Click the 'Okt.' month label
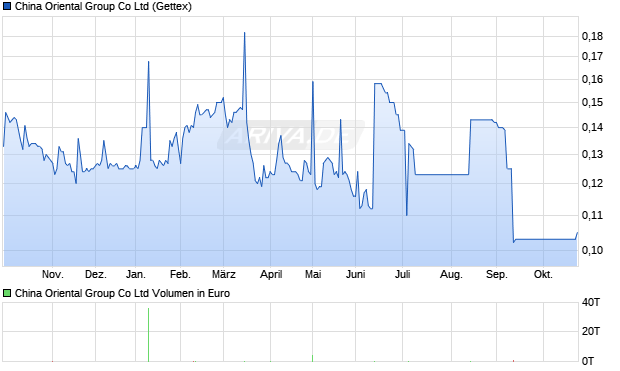This screenshot has height=371, width=620. coord(543,274)
